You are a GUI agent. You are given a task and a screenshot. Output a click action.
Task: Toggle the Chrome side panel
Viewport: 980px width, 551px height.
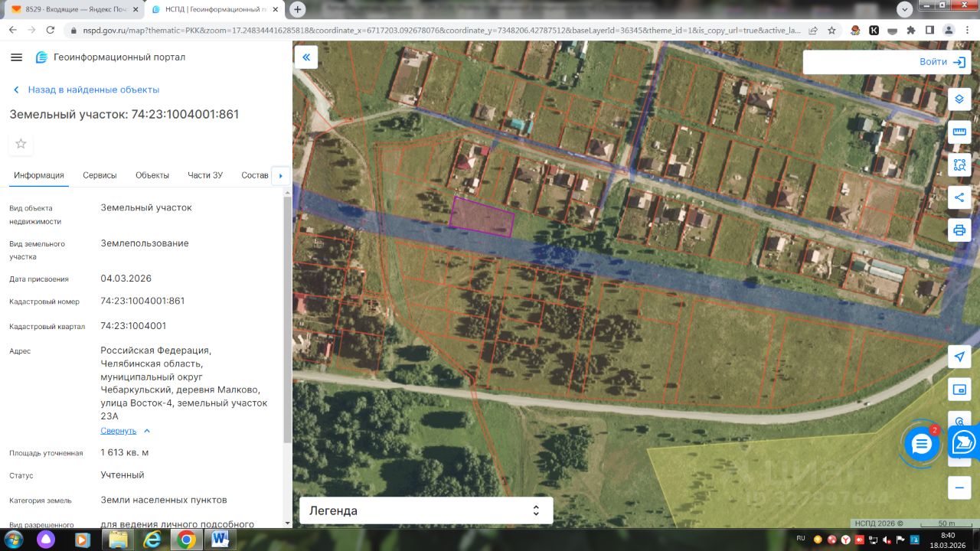[x=929, y=31]
